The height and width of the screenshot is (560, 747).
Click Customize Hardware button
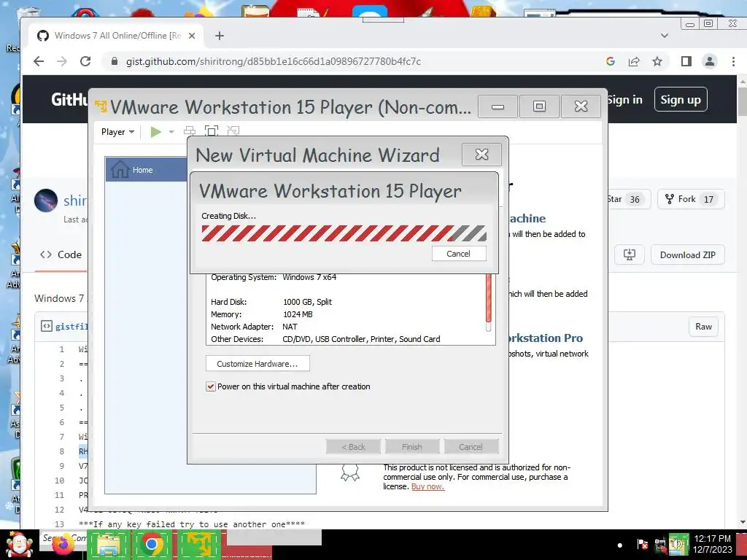tap(258, 363)
